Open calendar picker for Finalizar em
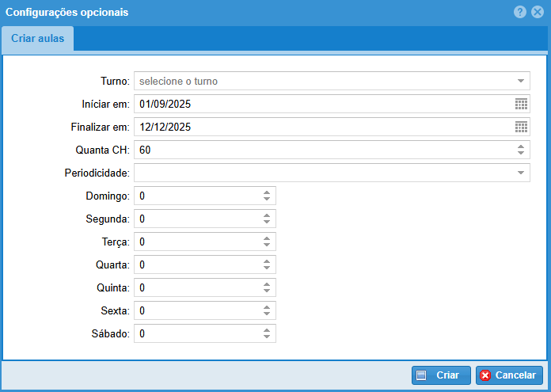Screen dimensions: 551x392 [x=521, y=127]
